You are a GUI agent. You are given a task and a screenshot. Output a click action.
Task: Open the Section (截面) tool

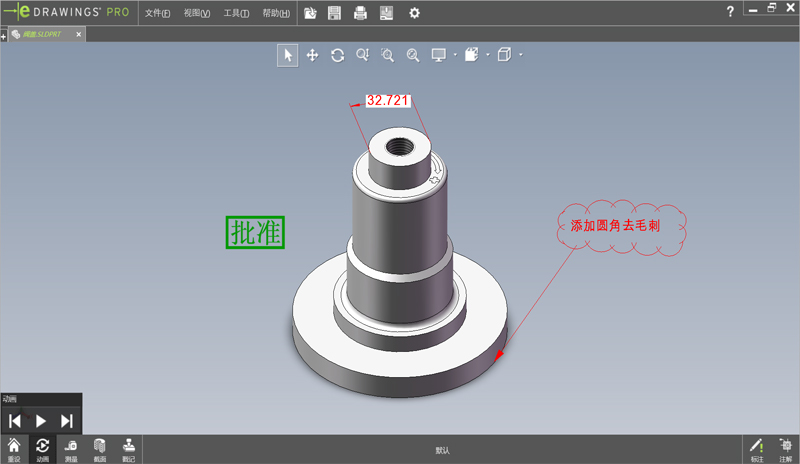coord(100,448)
